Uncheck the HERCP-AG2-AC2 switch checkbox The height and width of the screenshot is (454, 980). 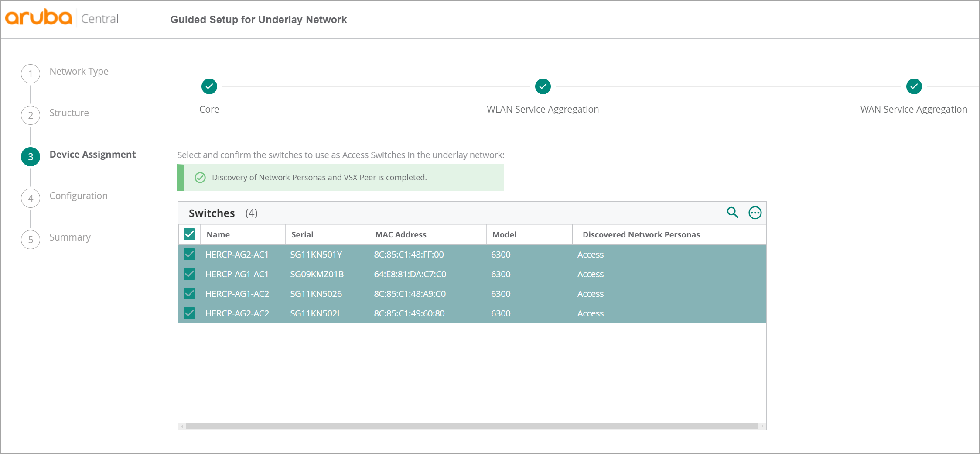[189, 313]
